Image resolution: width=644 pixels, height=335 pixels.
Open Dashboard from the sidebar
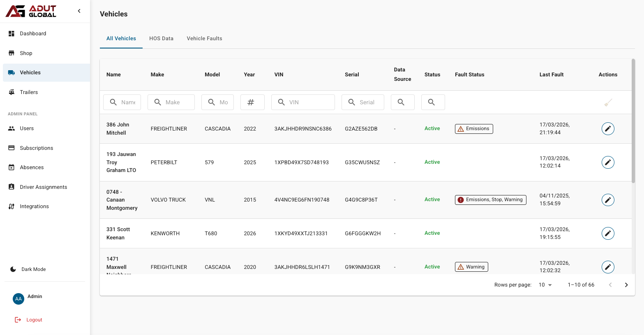click(33, 34)
